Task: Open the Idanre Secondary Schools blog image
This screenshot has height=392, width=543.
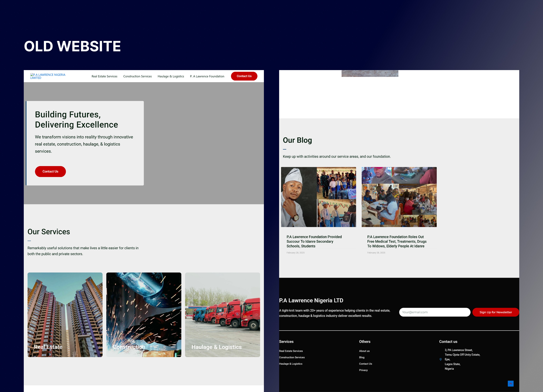Action: click(x=318, y=197)
